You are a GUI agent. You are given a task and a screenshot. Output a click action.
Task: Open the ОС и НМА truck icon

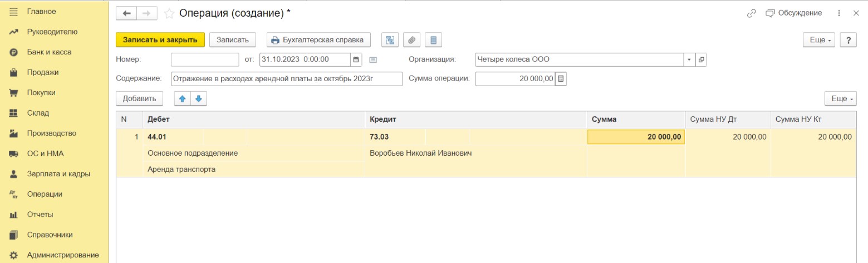[x=14, y=153]
